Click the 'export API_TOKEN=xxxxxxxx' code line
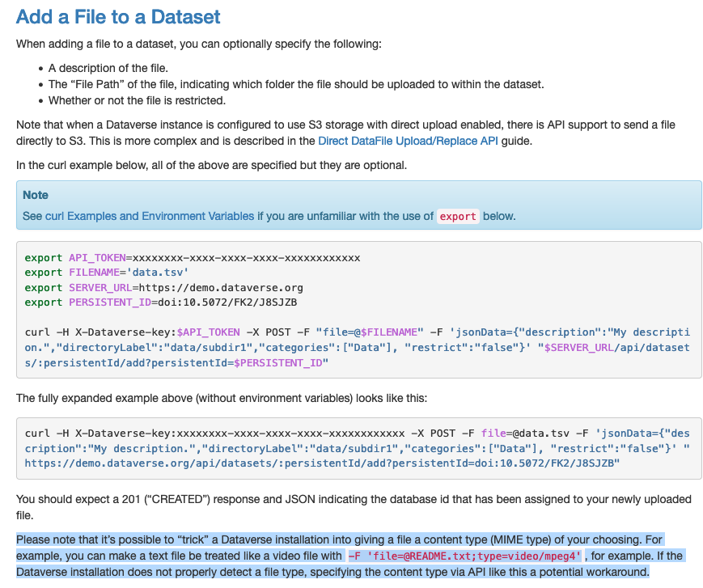 [193, 258]
